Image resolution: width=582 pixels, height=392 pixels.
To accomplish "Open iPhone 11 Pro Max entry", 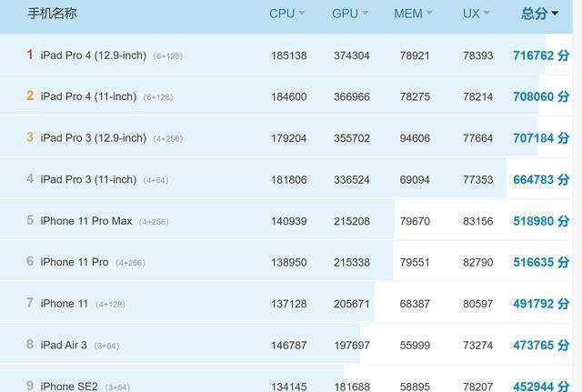I will pos(86,221).
